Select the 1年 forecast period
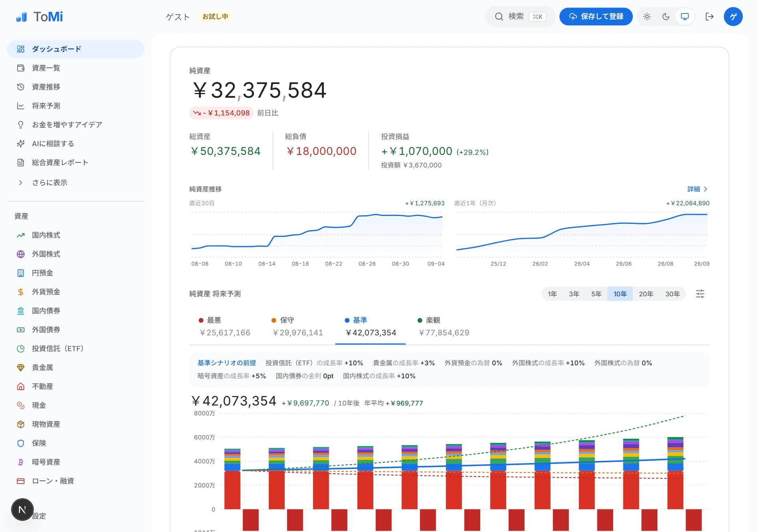Screen dimensions: 757x532 coord(552,294)
